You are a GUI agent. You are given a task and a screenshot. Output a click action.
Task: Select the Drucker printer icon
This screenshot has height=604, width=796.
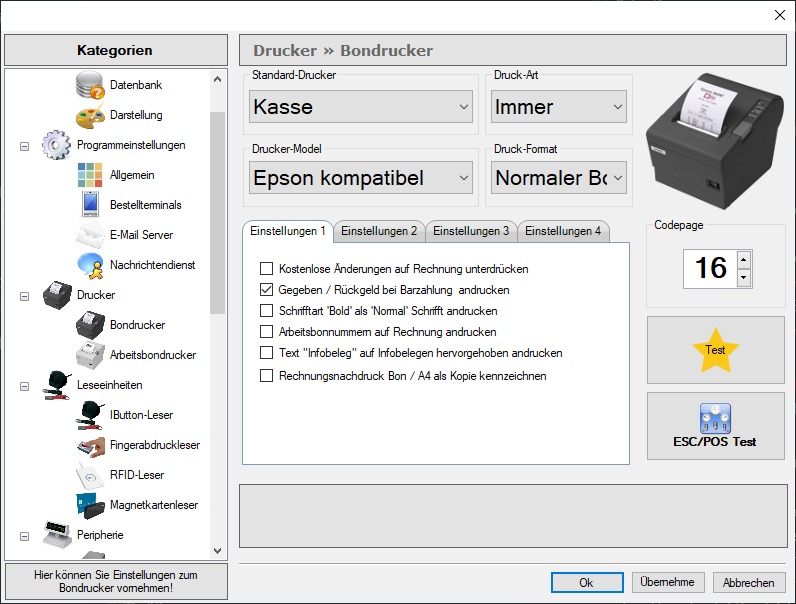coord(56,295)
